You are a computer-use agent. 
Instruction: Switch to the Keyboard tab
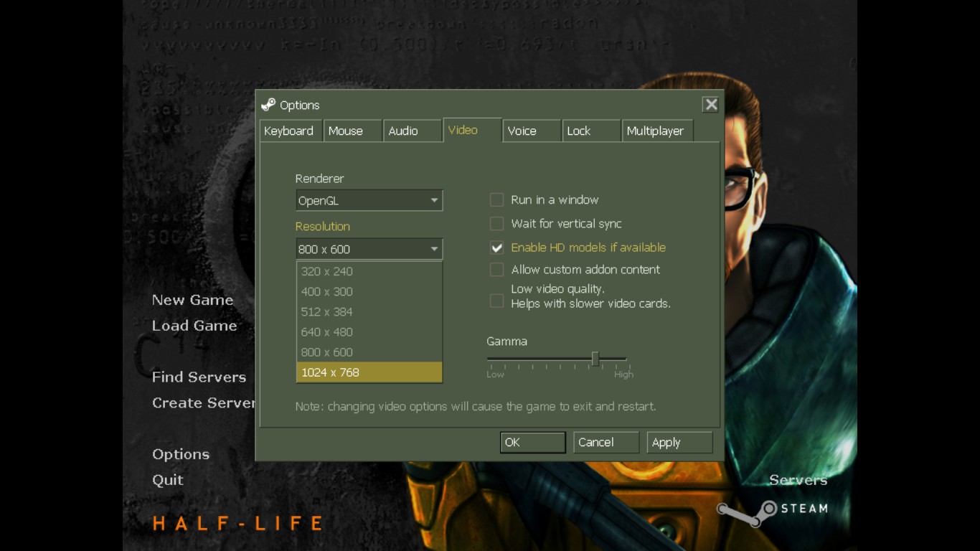291,131
